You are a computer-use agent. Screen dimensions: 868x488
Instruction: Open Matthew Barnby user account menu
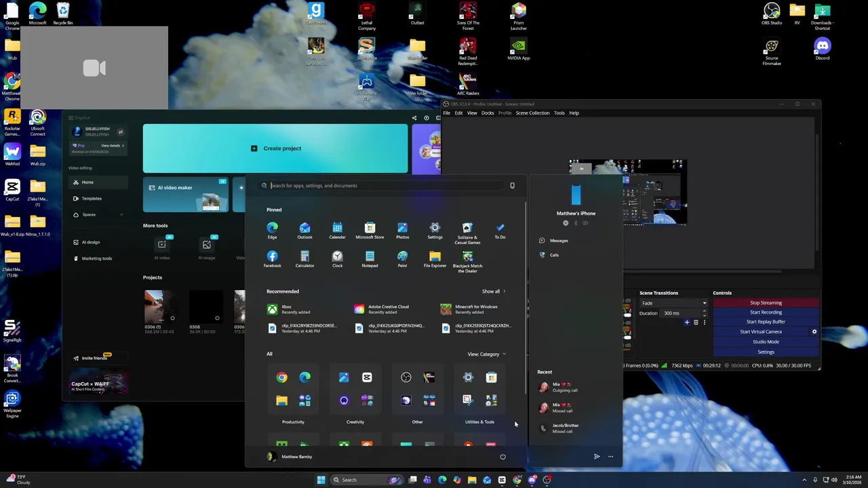click(x=290, y=457)
